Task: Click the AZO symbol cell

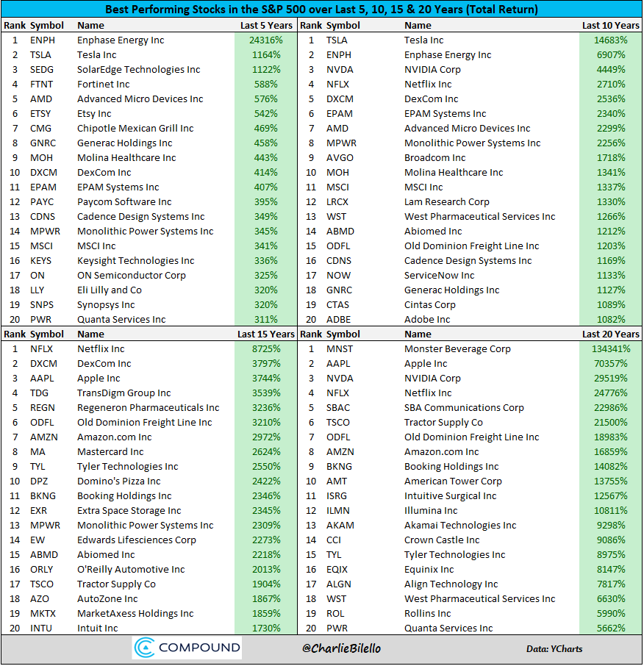Action: tap(40, 599)
